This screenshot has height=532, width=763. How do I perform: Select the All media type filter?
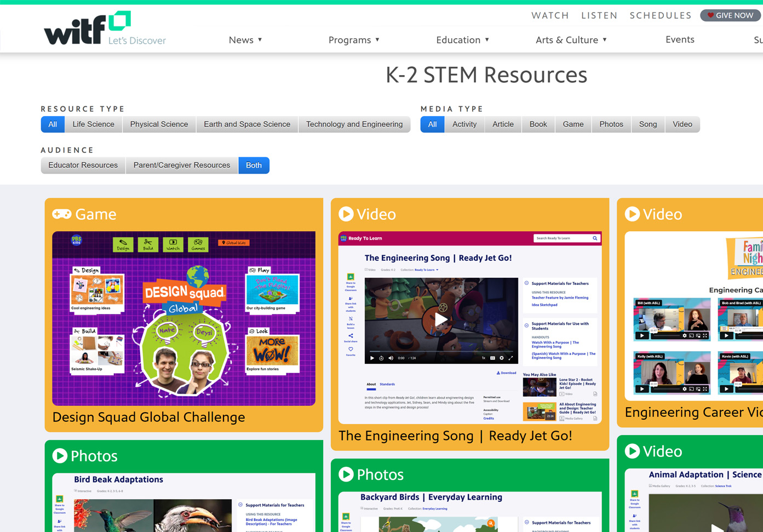point(432,124)
